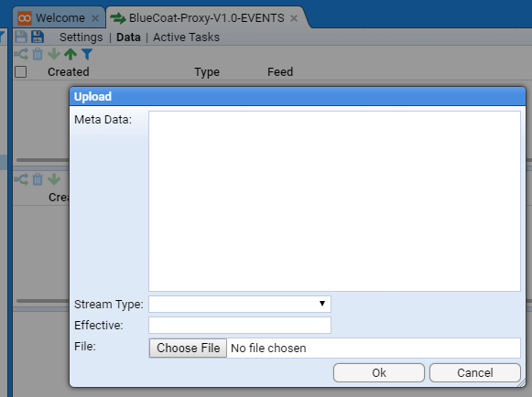The width and height of the screenshot is (532, 397).
Task: Click the trash icon in lower pane toolbar
Action: point(38,179)
